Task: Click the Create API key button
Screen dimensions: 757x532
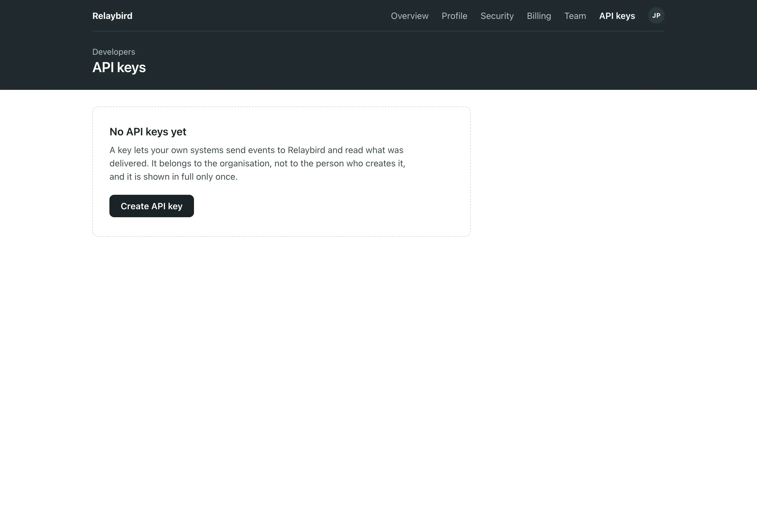Action: coord(152,206)
